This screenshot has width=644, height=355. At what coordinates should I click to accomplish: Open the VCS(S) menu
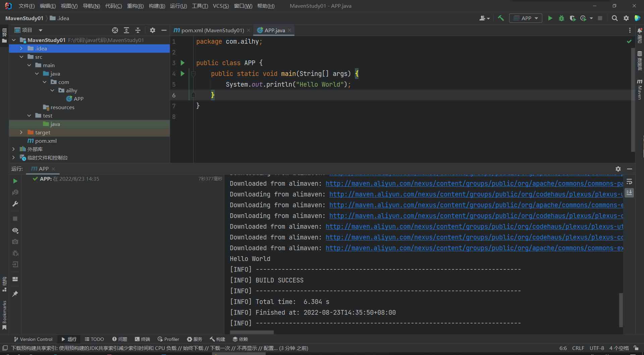(x=221, y=6)
